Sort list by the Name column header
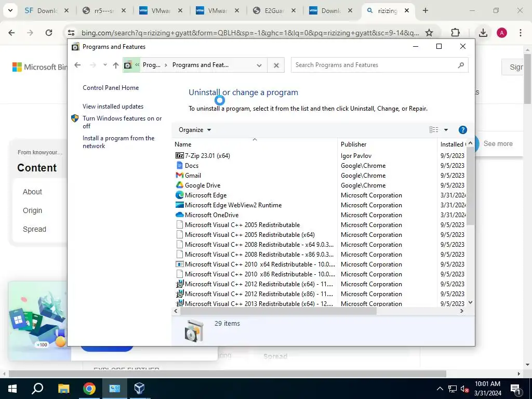The image size is (532, 399). [255, 144]
